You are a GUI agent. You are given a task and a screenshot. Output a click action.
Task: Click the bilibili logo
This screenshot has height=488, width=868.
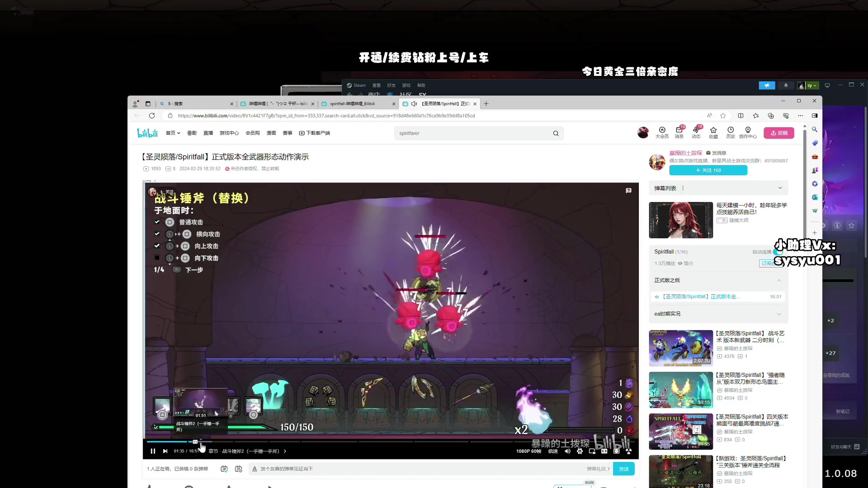coord(147,133)
